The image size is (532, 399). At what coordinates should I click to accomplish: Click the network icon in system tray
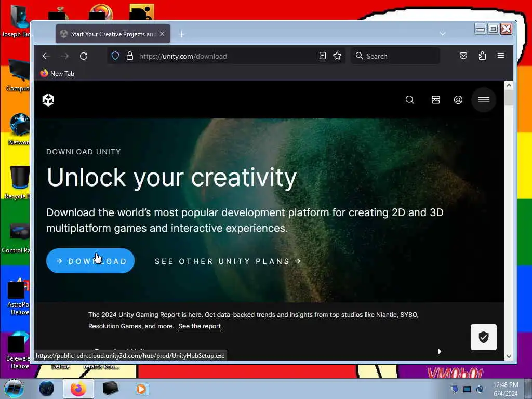tap(467, 389)
